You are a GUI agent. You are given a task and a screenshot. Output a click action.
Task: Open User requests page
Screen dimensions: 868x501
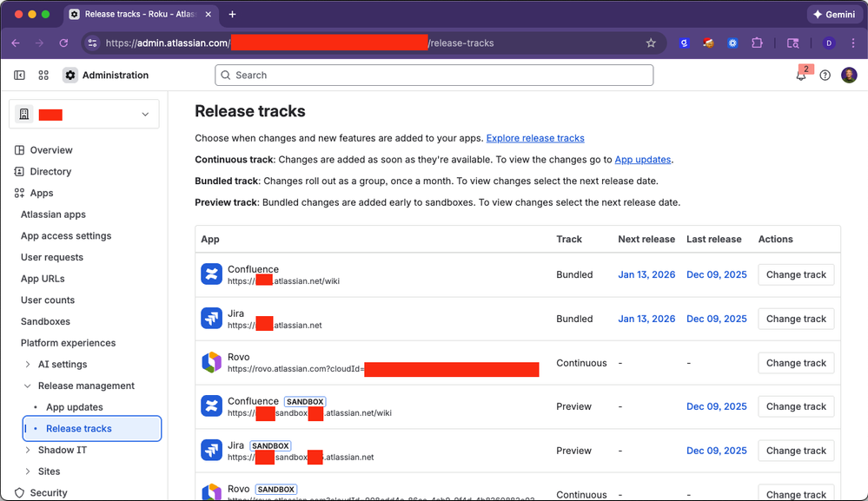click(52, 257)
